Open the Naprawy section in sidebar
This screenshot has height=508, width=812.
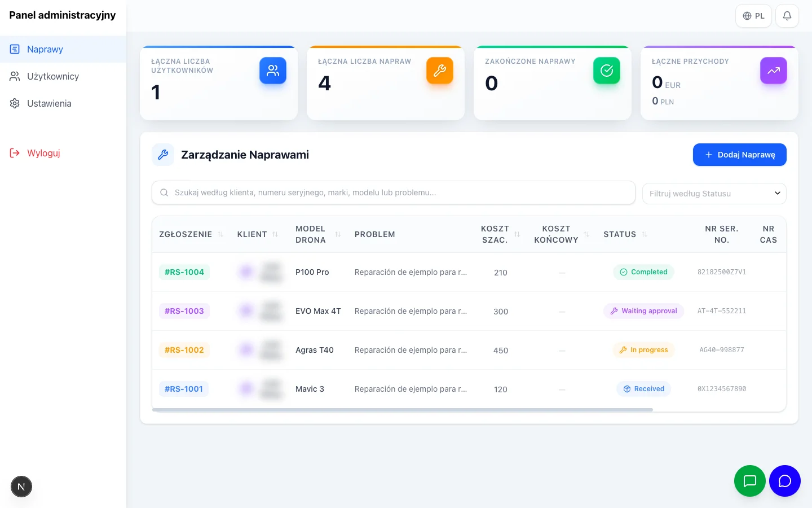click(x=63, y=49)
